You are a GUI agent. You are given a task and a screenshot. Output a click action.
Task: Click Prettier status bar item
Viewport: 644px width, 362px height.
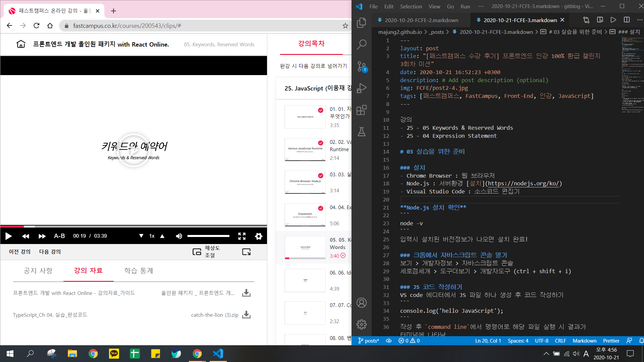tap(611, 341)
